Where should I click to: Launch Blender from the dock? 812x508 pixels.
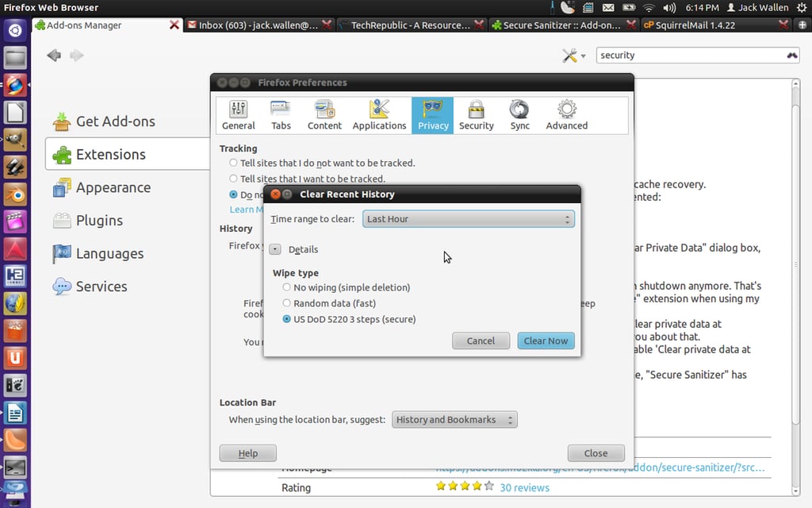(x=15, y=194)
